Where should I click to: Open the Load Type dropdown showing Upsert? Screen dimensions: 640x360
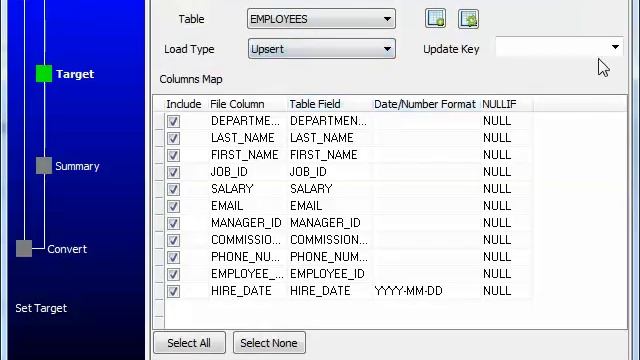coord(321,49)
